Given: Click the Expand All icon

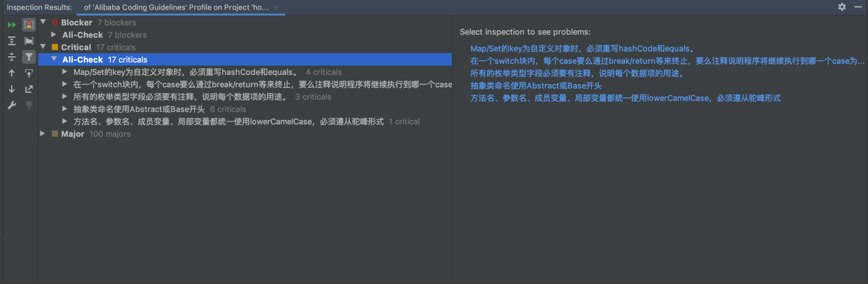Looking at the screenshot, I should 12,41.
